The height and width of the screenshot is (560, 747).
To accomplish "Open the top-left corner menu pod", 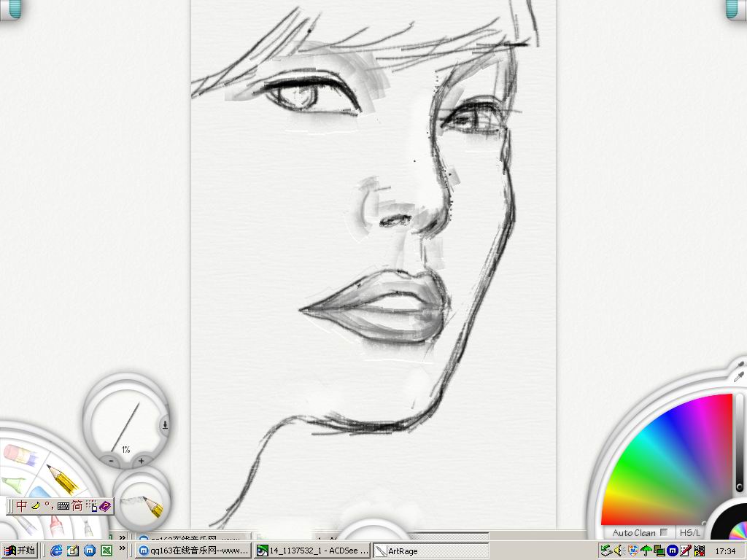I will point(10,9).
